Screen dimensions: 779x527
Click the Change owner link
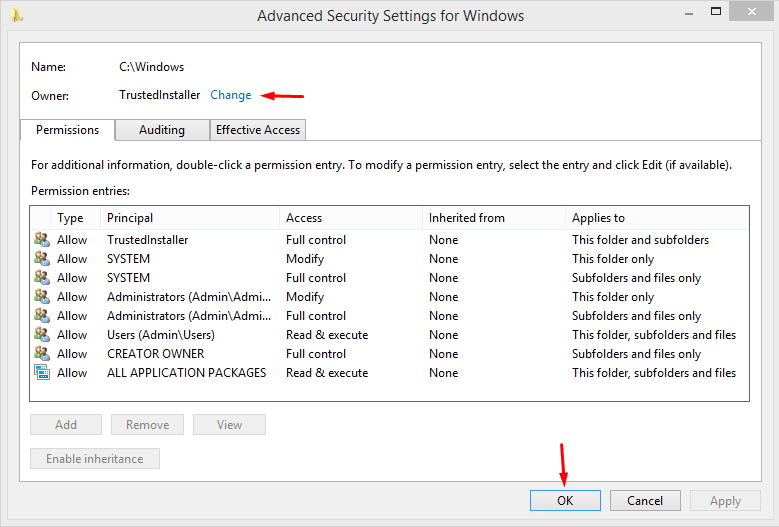[x=230, y=95]
